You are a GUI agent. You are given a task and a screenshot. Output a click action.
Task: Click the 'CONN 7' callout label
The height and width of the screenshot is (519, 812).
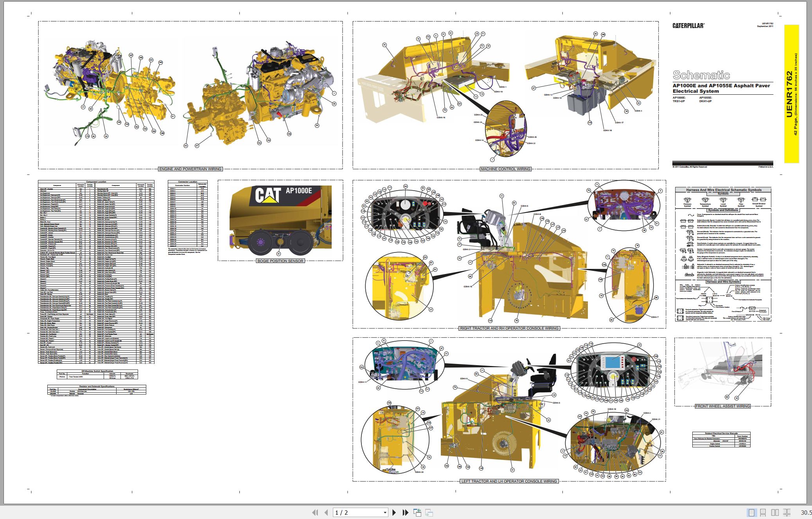[654, 317]
